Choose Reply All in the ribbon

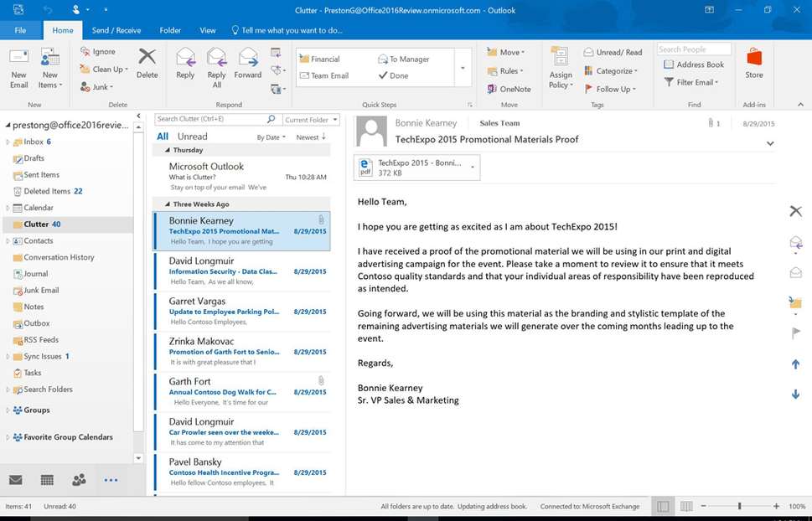coord(216,69)
